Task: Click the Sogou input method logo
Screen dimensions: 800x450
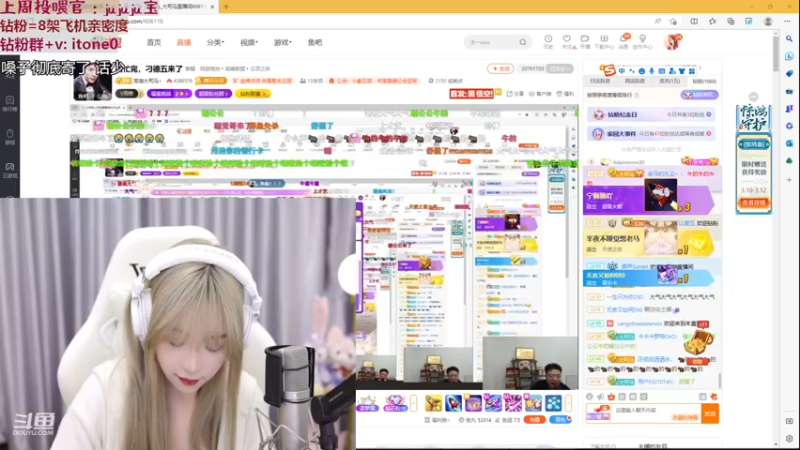Action: click(607, 70)
